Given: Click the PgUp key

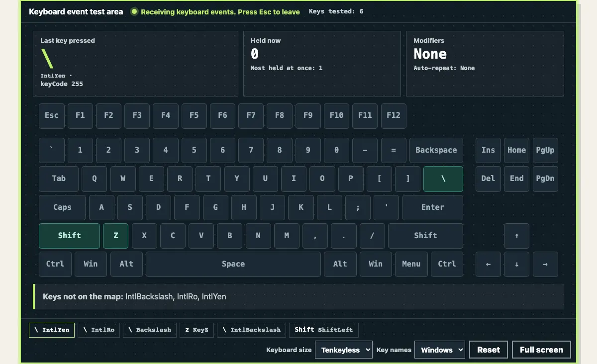Looking at the screenshot, I should click(545, 150).
